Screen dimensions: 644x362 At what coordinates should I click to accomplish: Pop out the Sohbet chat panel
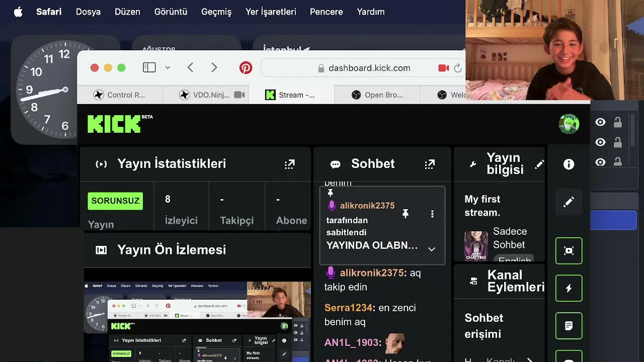430,164
